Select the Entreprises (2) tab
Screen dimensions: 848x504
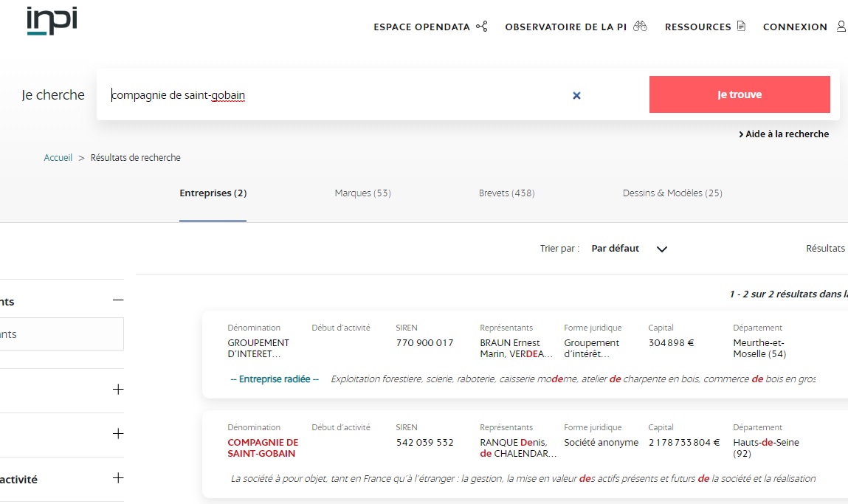213,193
